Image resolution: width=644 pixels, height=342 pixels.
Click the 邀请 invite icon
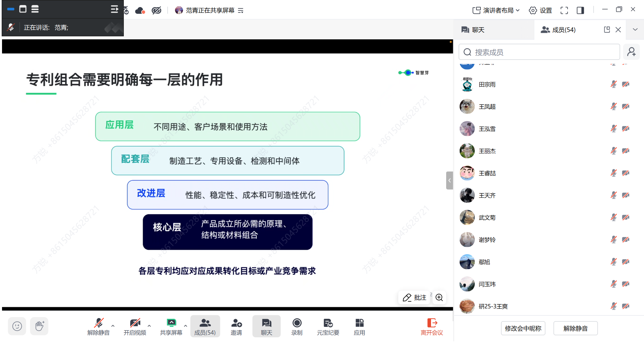pyautogui.click(x=237, y=323)
